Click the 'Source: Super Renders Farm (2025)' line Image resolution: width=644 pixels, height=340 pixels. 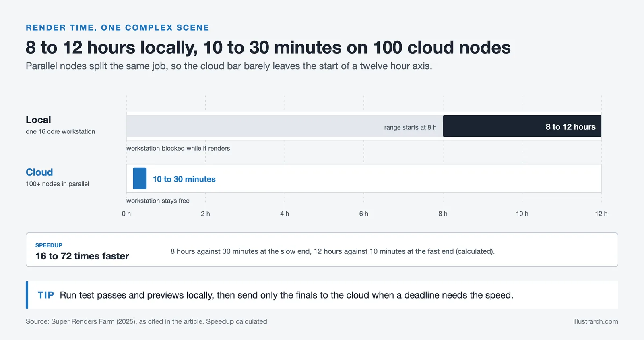[147, 321]
